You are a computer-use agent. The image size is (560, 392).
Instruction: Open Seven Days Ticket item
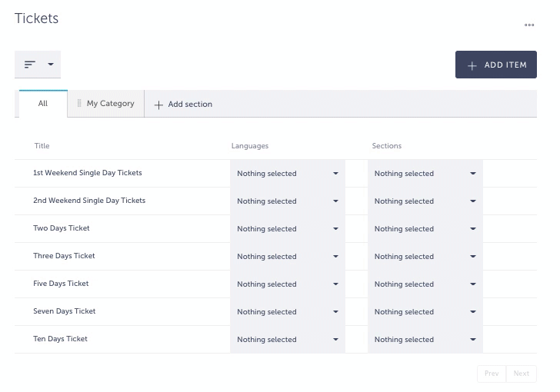click(x=65, y=311)
